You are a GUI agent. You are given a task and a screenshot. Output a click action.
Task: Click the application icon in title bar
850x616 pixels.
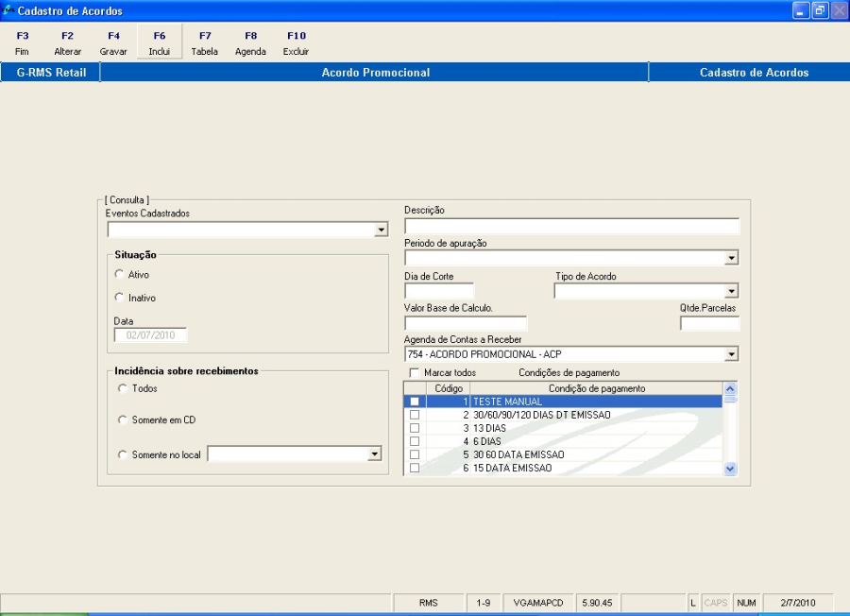8,10
